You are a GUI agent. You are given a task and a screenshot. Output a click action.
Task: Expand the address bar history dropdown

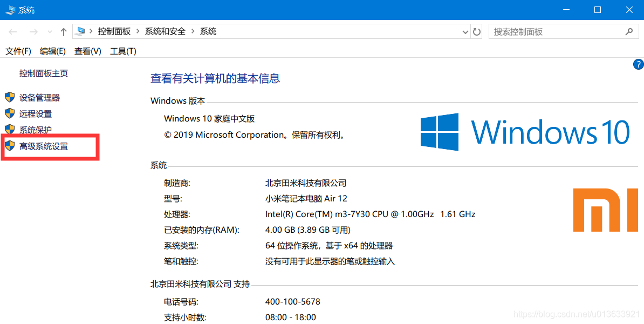[465, 32]
